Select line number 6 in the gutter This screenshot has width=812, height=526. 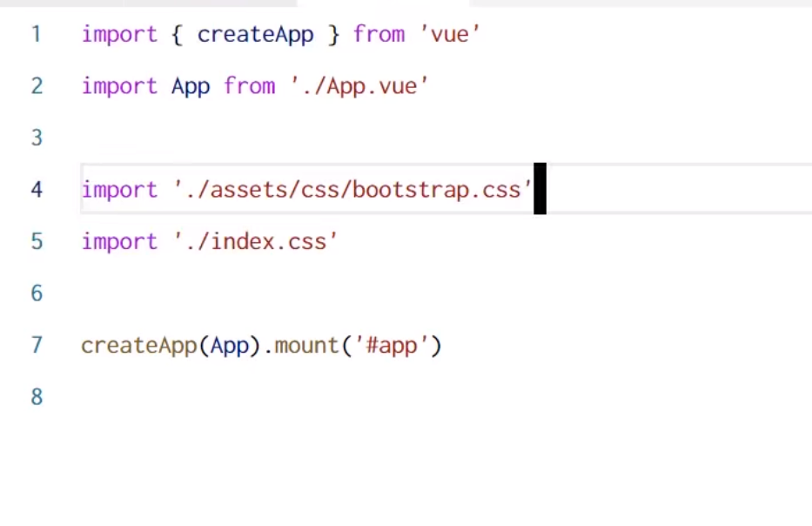point(37,293)
